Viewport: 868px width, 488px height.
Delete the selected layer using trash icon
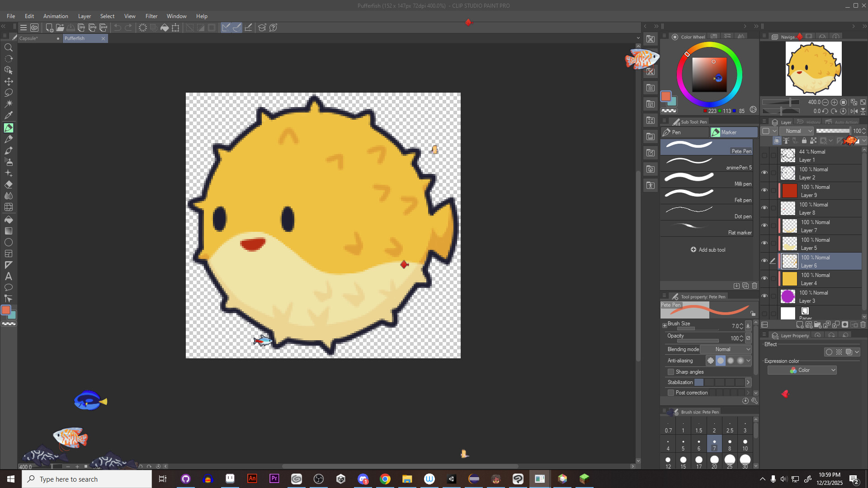[863, 325]
